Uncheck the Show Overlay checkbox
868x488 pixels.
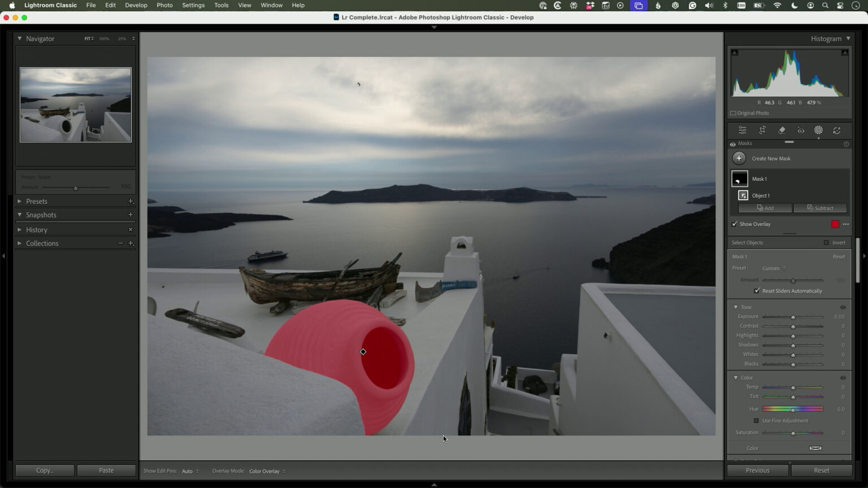(x=734, y=224)
